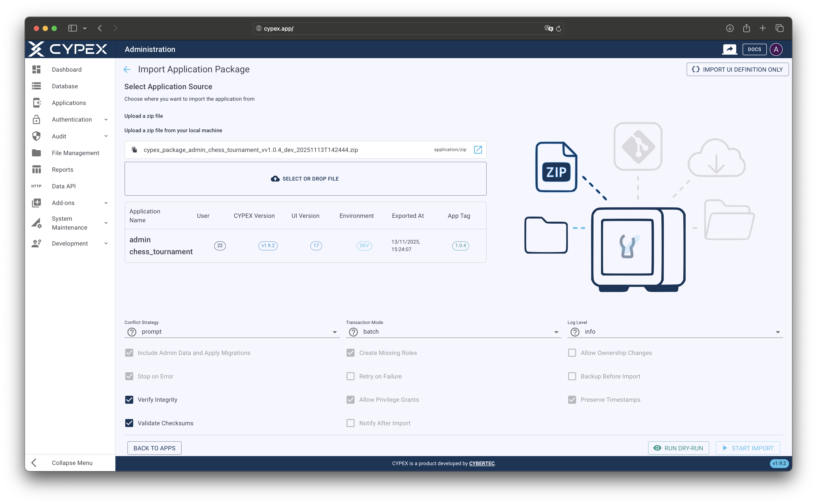
Task: Open the DOCS page
Action: point(754,49)
